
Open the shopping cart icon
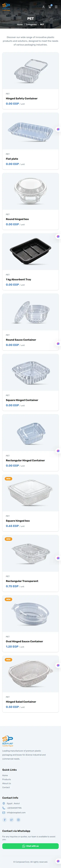(x=50, y=6)
